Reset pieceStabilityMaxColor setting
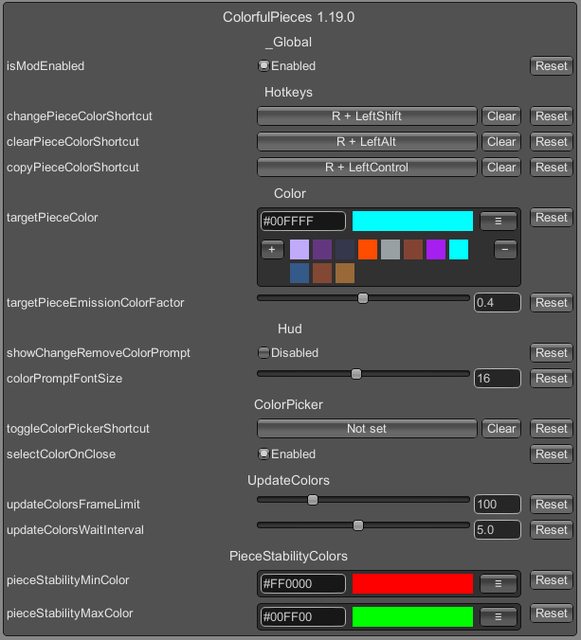The image size is (581, 640). point(551,613)
